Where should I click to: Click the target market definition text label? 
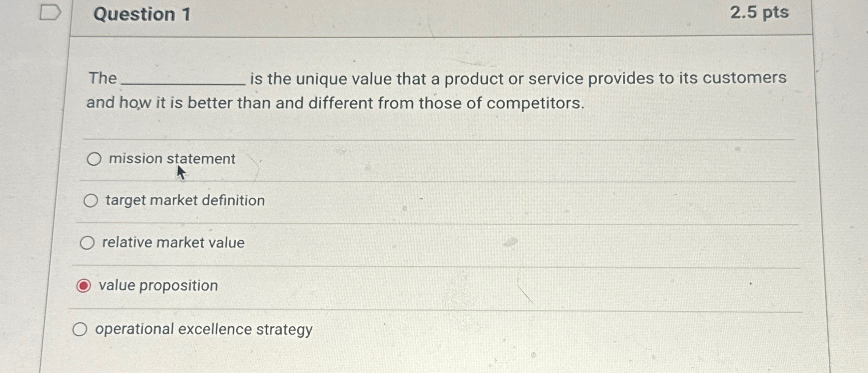184,200
